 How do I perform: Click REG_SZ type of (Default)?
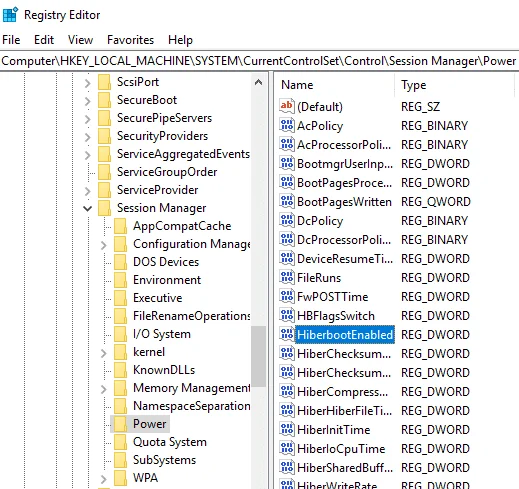coord(420,107)
